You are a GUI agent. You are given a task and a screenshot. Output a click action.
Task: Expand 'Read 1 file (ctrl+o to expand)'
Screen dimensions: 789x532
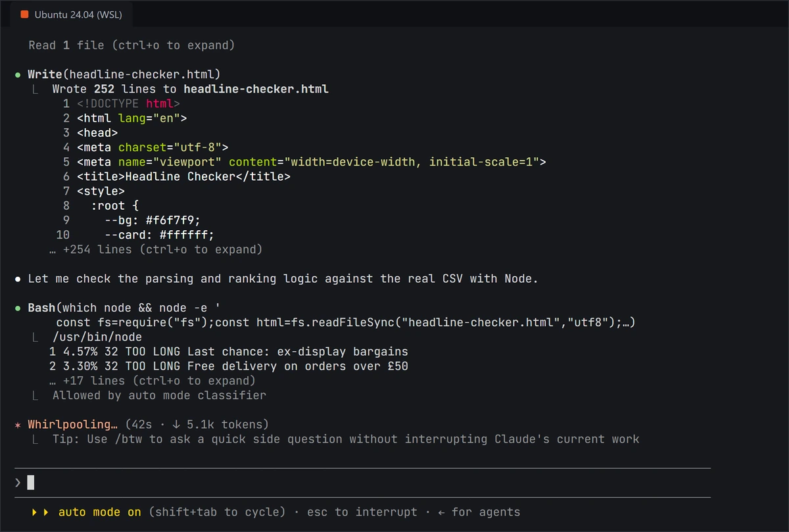131,45
